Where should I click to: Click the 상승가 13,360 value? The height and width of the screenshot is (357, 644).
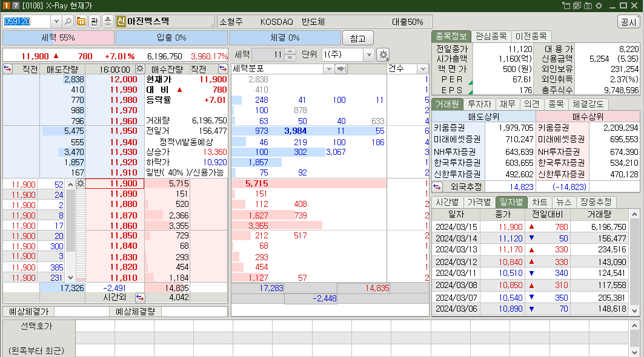pyautogui.click(x=215, y=152)
